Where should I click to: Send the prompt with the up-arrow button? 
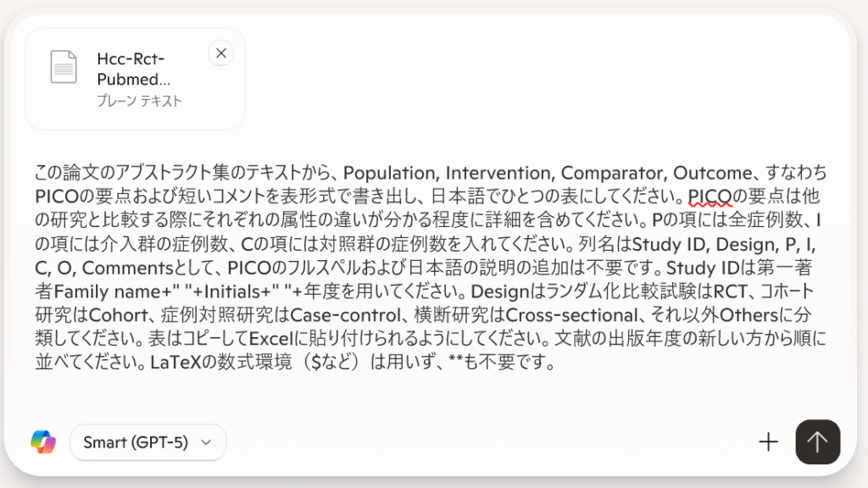pos(817,441)
